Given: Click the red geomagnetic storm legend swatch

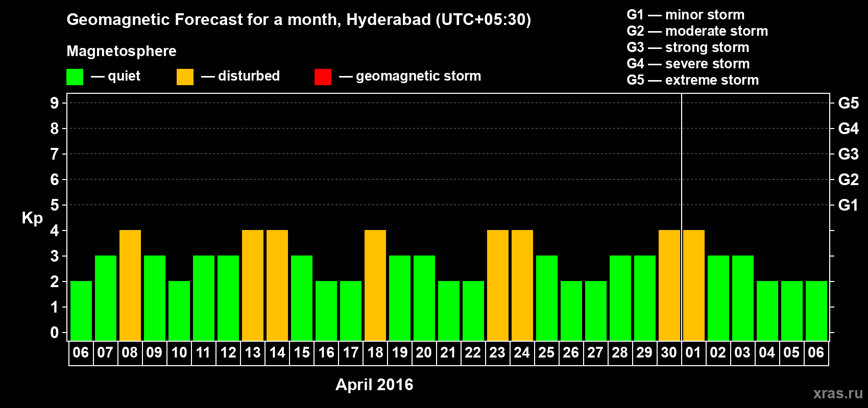Looking at the screenshot, I should click(x=323, y=77).
